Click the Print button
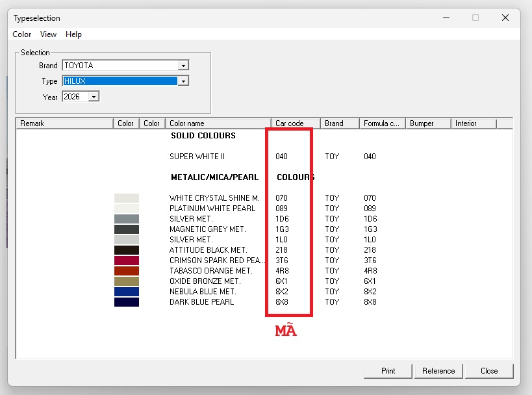The image size is (532, 395). click(x=388, y=371)
